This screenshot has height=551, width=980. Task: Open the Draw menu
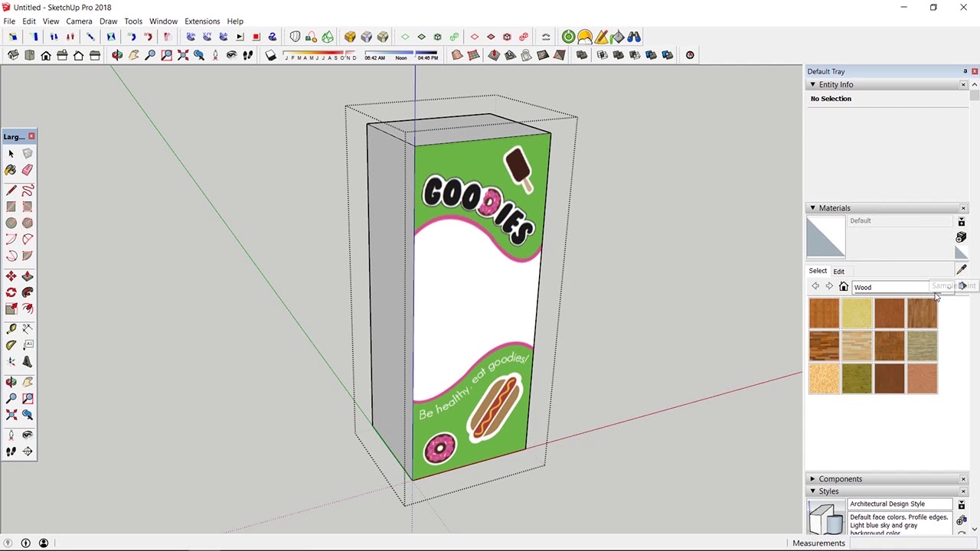click(x=108, y=21)
